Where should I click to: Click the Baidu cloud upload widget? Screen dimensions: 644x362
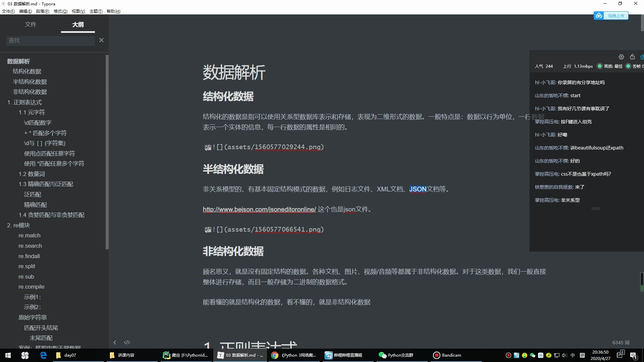click(611, 16)
